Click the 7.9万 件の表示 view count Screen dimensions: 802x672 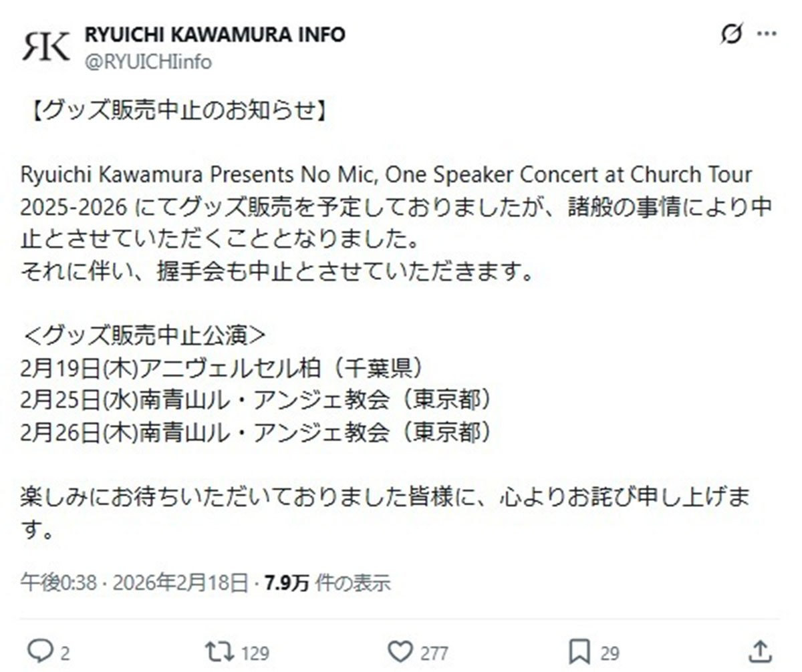pyautogui.click(x=327, y=582)
